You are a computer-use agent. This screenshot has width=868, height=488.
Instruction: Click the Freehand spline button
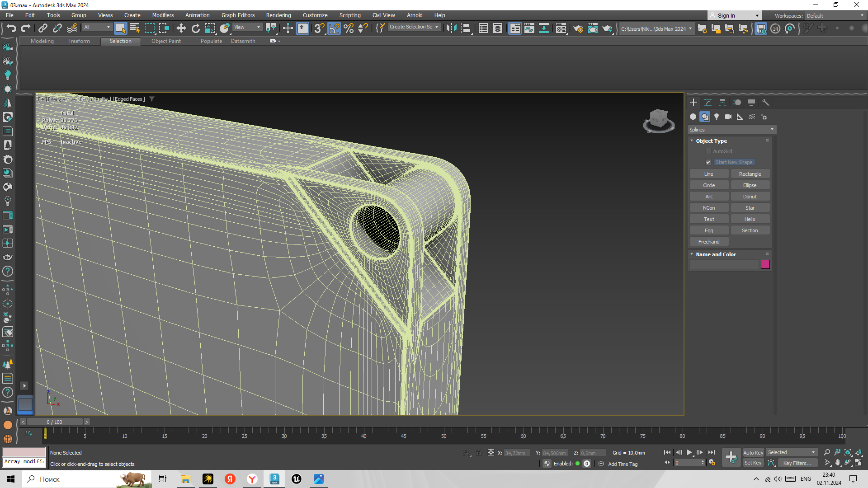[x=709, y=241]
